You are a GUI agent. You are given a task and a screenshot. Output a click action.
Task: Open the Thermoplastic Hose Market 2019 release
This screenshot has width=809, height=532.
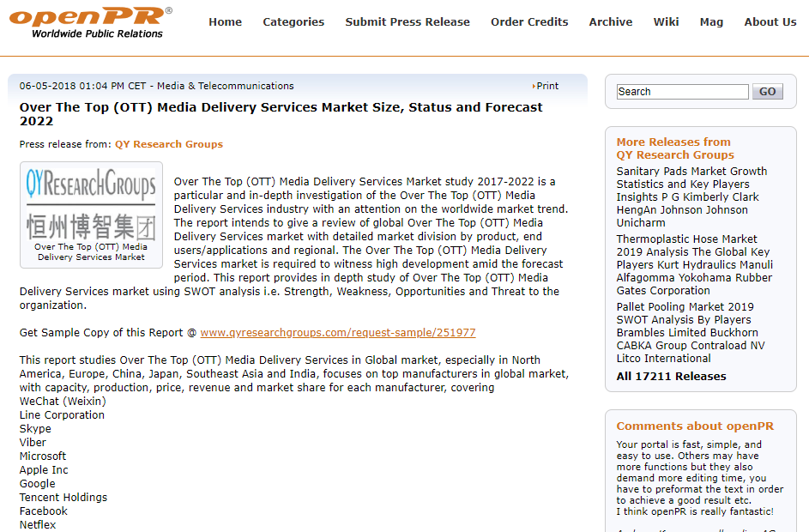pyautogui.click(x=694, y=264)
